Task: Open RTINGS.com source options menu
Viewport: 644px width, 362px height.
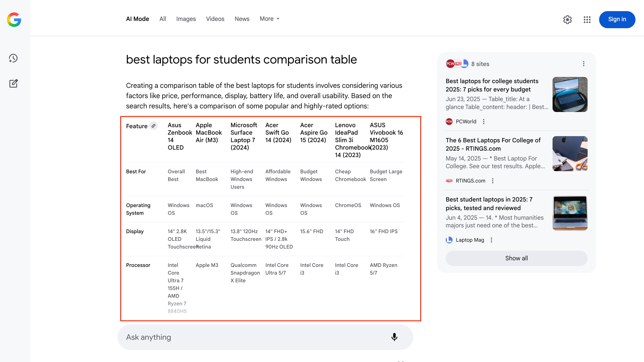Action: click(x=493, y=181)
